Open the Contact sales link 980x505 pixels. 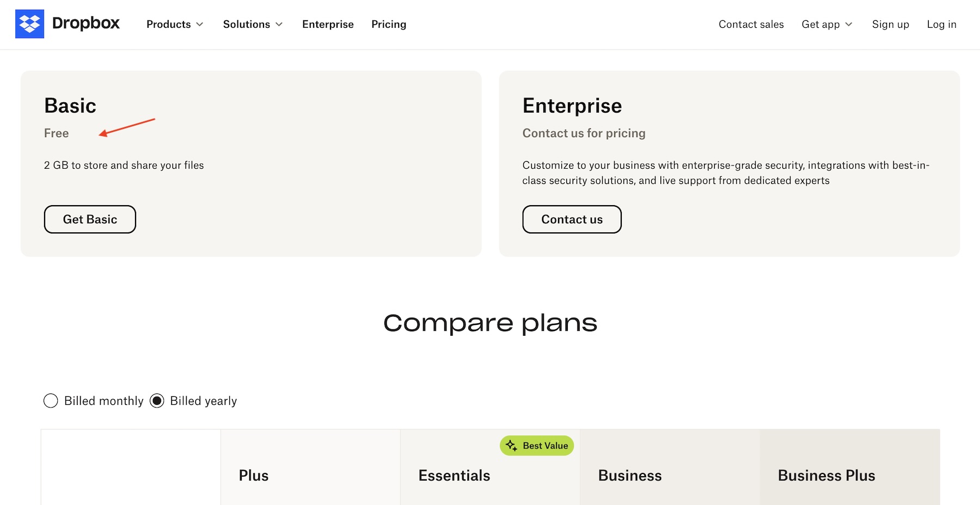751,24
